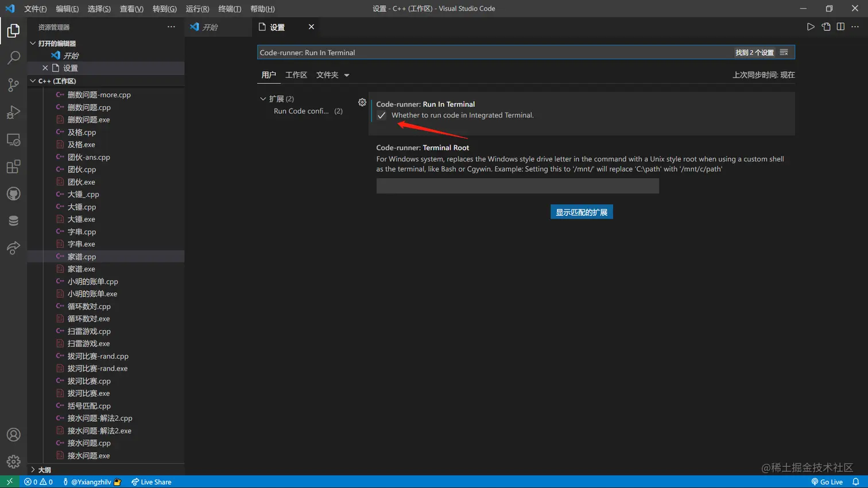This screenshot has height=488, width=868.
Task: Open file 及格.cpp
Action: point(106,132)
